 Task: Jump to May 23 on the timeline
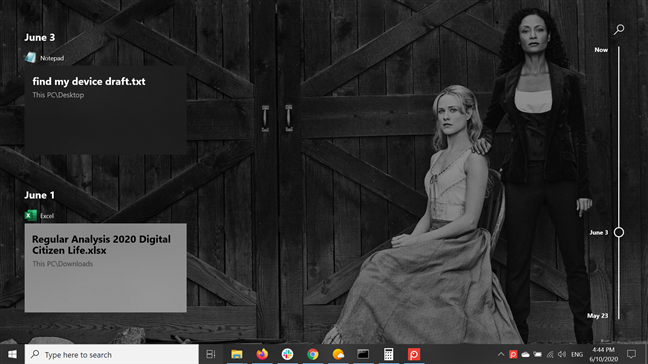pyautogui.click(x=597, y=316)
